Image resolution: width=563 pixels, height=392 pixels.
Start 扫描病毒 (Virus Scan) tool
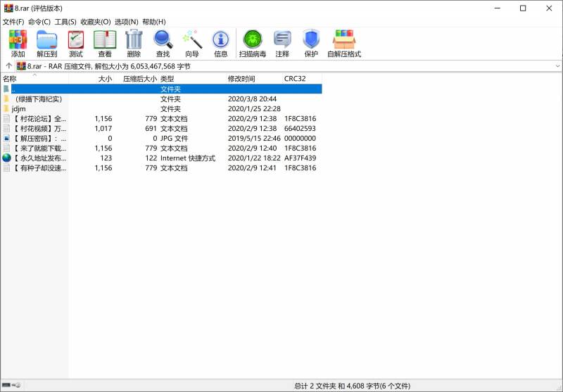click(x=252, y=44)
